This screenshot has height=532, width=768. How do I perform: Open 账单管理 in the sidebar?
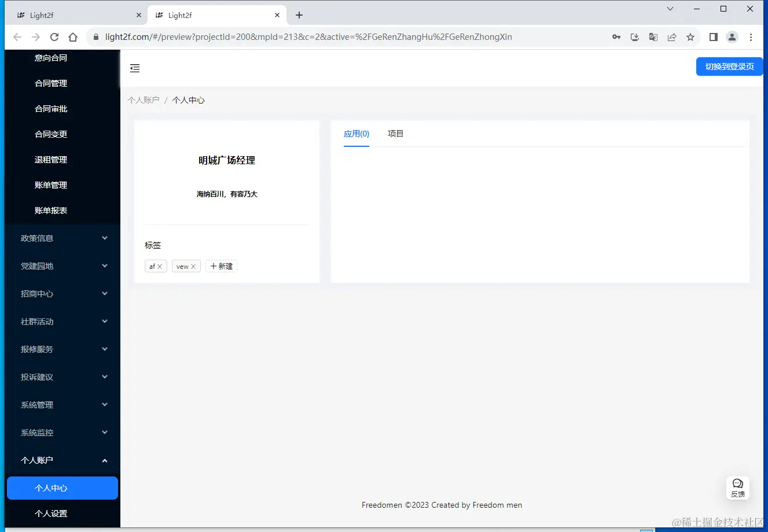[51, 185]
